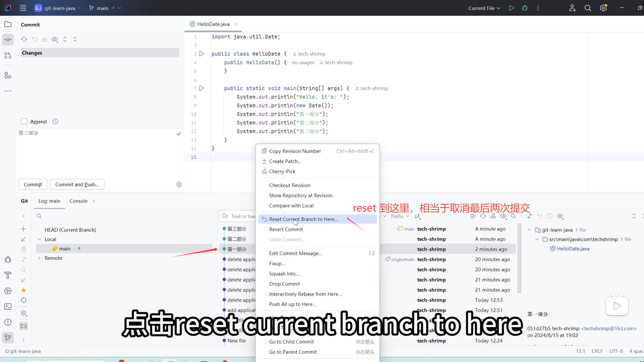Click the Rollback icon in Commit toolbar

(34, 39)
